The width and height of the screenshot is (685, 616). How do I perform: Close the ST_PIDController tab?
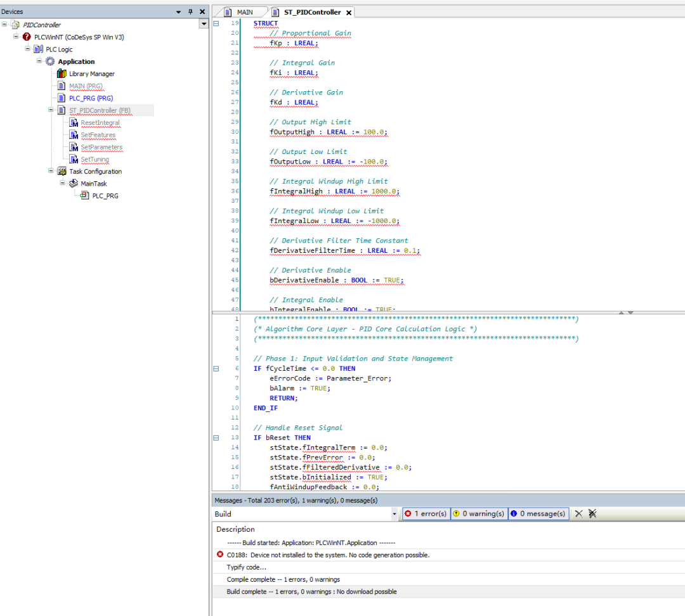[349, 13]
